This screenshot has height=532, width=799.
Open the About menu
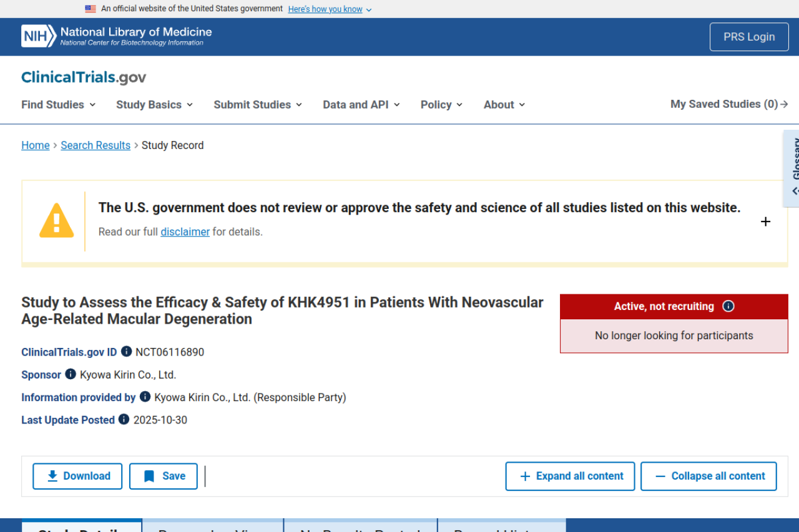(x=504, y=105)
